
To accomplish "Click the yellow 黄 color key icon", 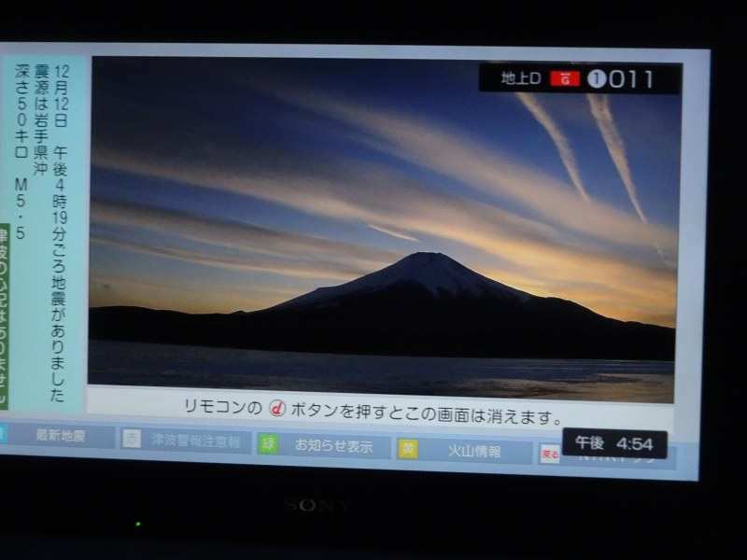I will [408, 449].
